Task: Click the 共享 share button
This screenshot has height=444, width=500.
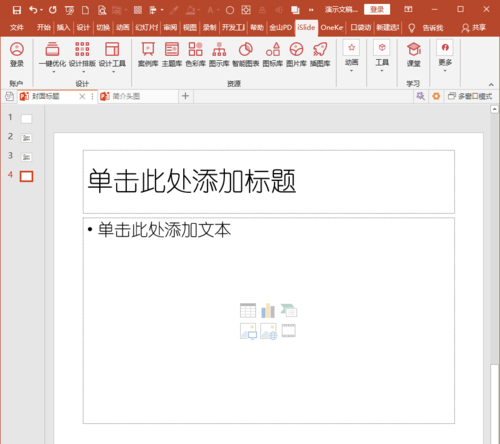Action: click(x=474, y=28)
